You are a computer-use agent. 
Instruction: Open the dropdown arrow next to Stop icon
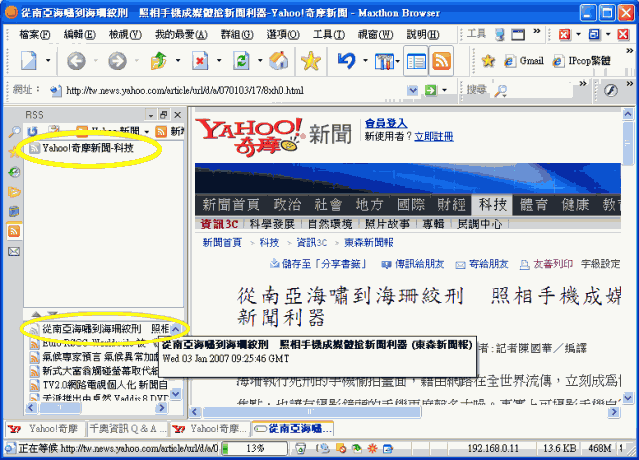click(219, 61)
